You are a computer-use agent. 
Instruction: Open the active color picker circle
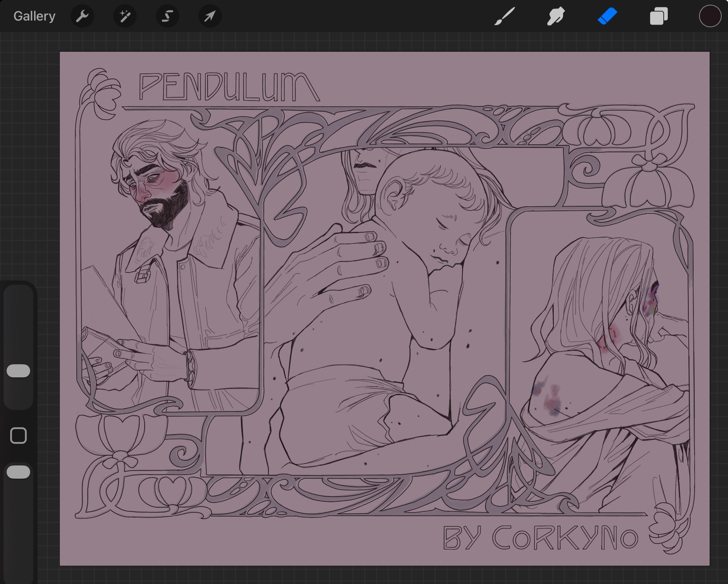pos(710,16)
